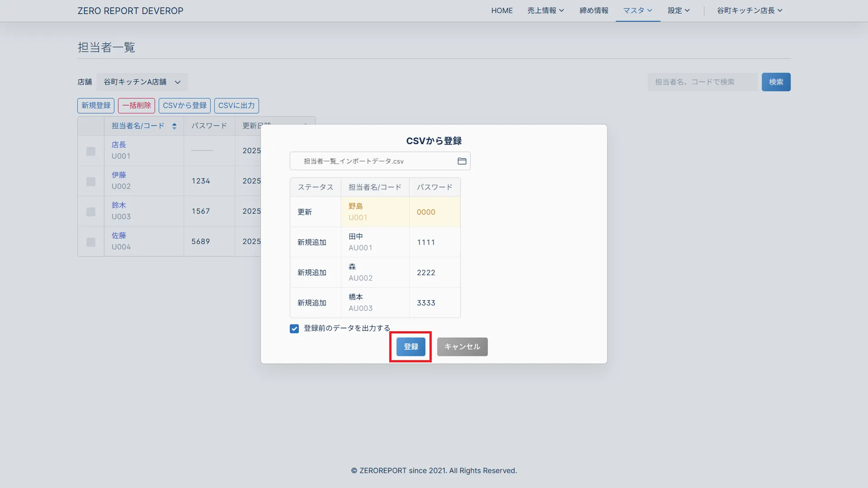The height and width of the screenshot is (488, 868).
Task: Click sort arrows on 担当者名/コード column
Action: pos(174,127)
